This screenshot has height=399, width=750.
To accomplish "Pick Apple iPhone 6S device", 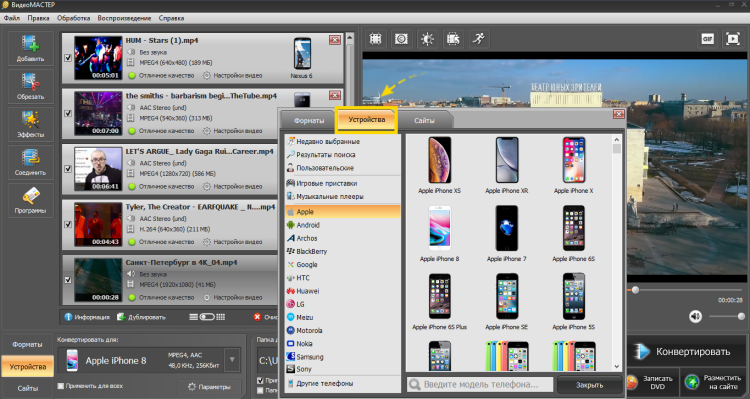I will click(574, 233).
